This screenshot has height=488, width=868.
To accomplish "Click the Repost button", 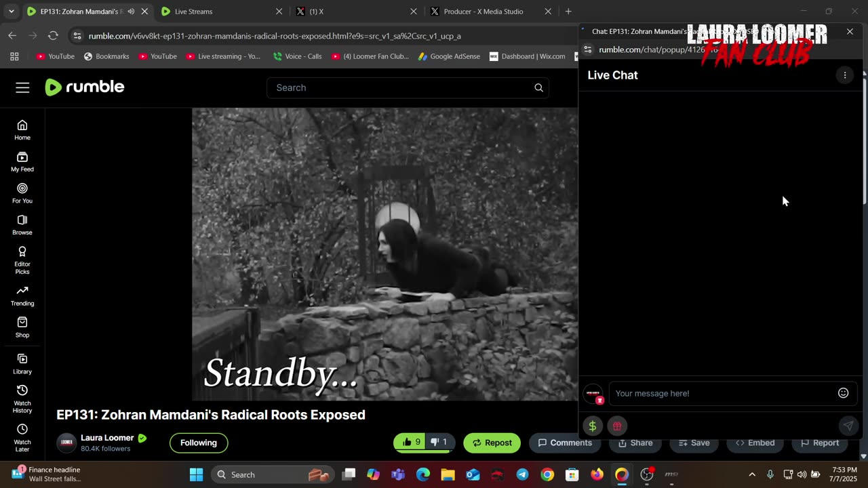I will pyautogui.click(x=492, y=443).
